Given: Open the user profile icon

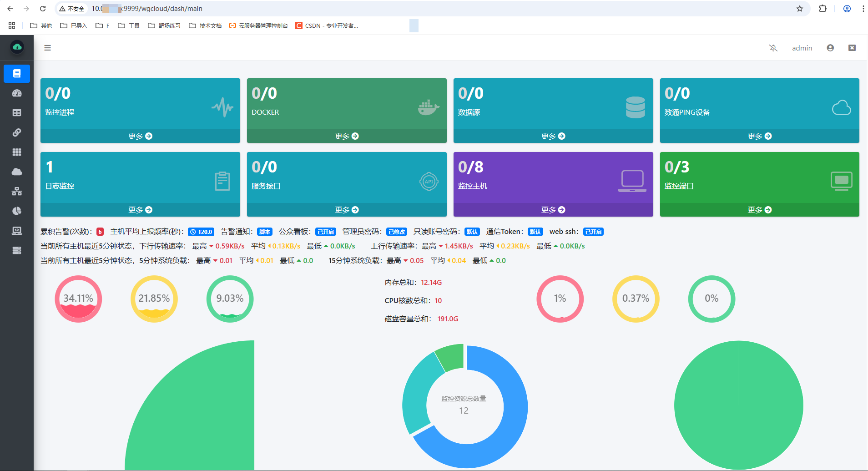Looking at the screenshot, I should pyautogui.click(x=830, y=48).
